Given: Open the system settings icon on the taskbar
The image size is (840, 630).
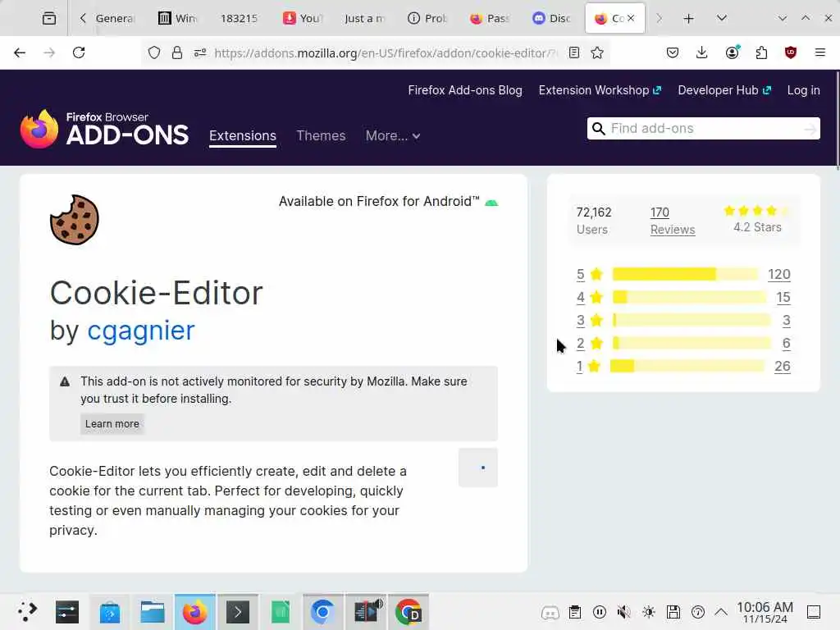Looking at the screenshot, I should [67, 611].
